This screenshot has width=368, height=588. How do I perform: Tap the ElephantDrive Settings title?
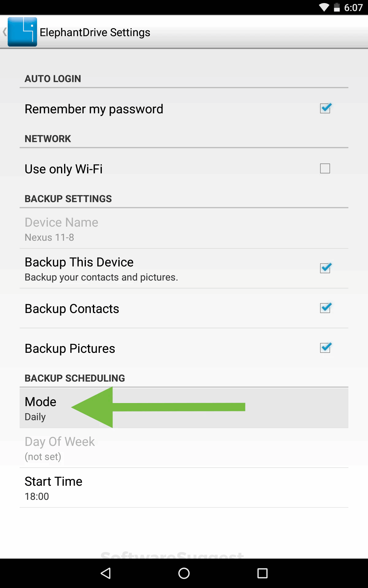95,32
